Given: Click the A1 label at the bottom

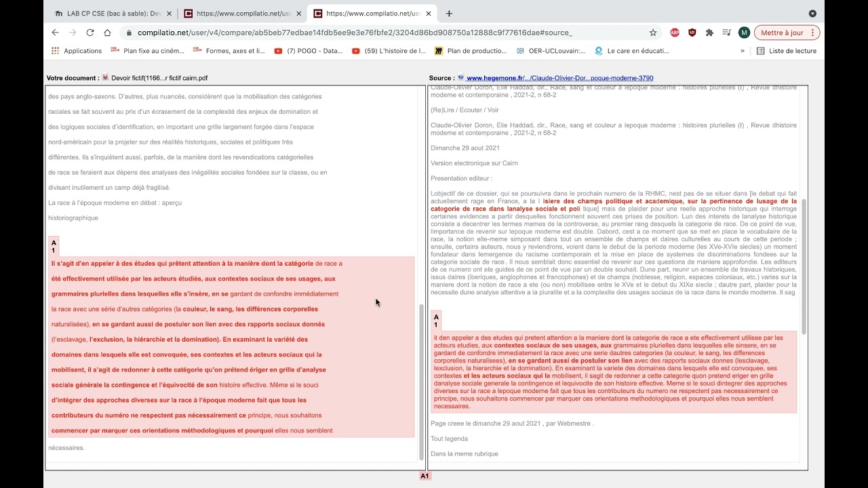Looking at the screenshot, I should (425, 476).
